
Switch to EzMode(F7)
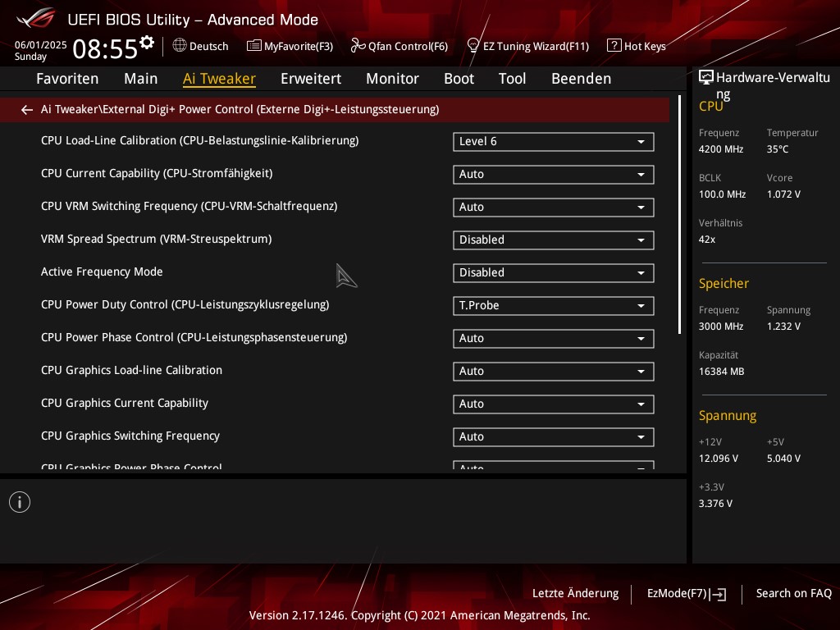coord(686,594)
